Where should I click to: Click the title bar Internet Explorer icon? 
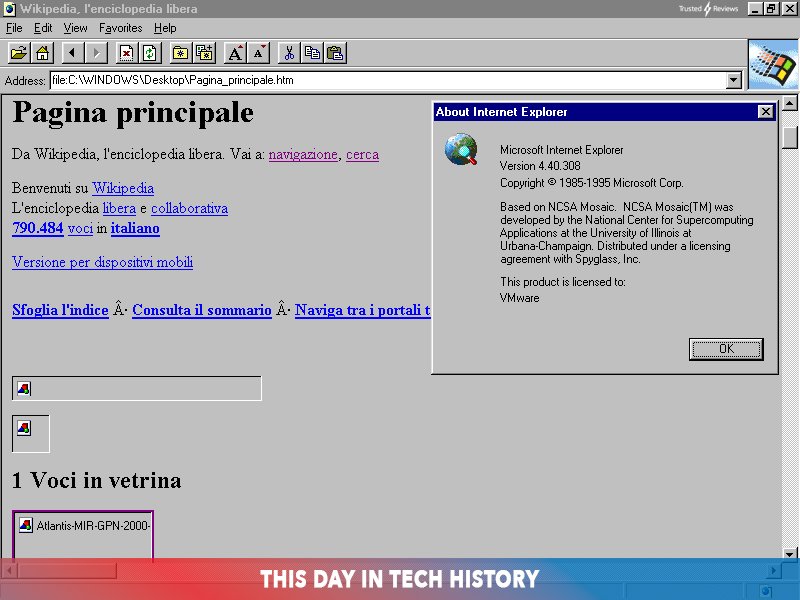tap(9, 9)
